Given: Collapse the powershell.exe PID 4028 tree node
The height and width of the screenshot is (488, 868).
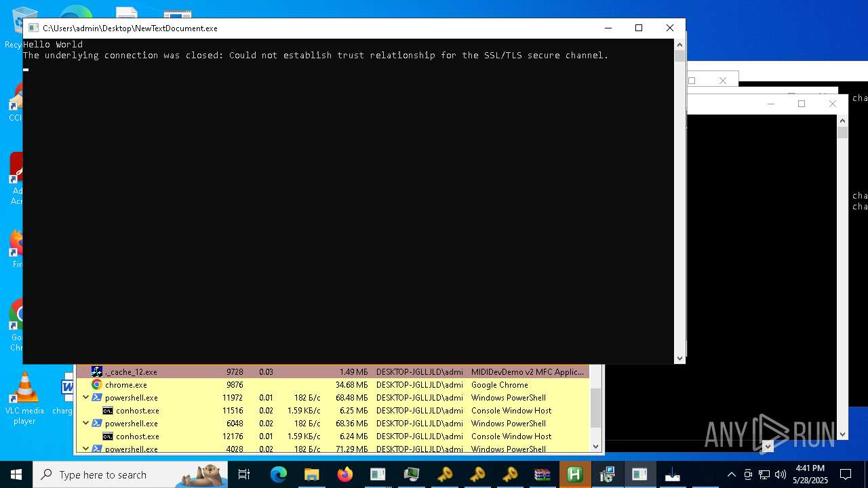Looking at the screenshot, I should (x=85, y=448).
